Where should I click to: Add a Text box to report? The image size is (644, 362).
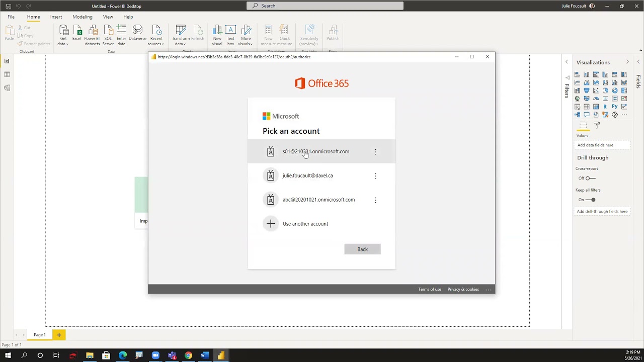[230, 35]
